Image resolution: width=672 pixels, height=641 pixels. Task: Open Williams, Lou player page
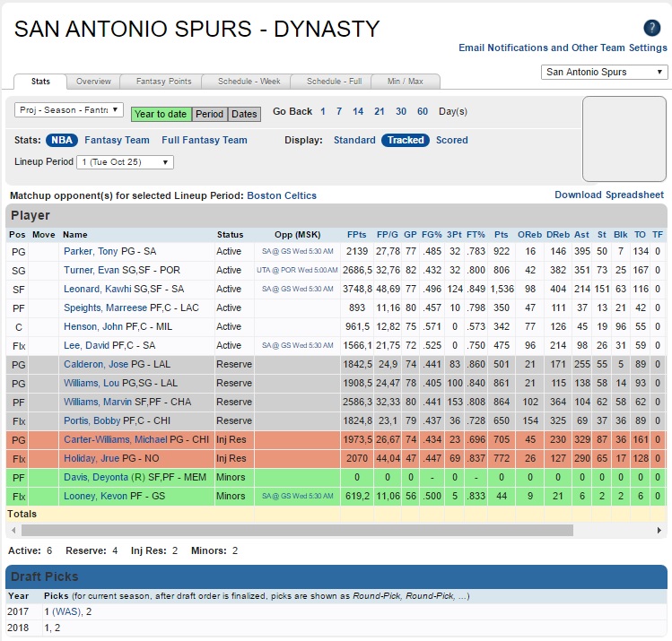92,383
